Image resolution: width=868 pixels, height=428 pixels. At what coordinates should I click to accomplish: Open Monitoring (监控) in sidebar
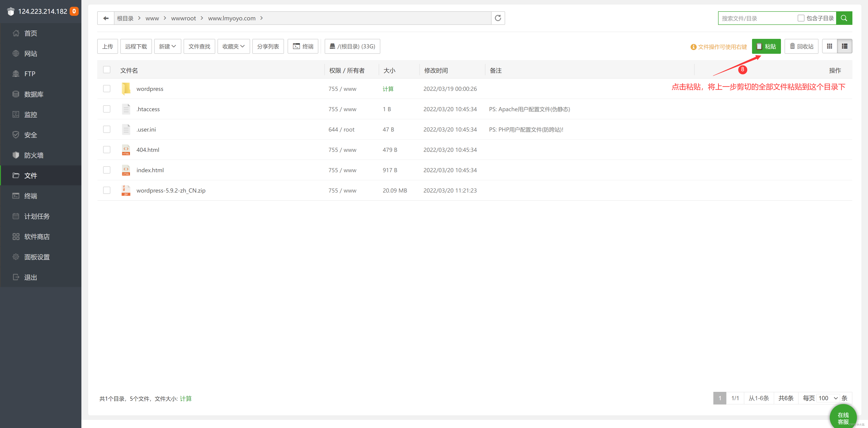tap(41, 115)
